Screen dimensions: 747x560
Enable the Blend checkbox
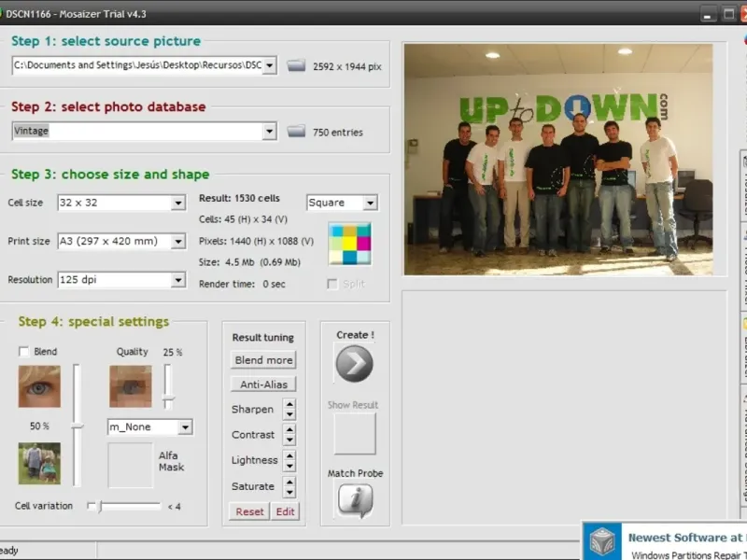[24, 352]
